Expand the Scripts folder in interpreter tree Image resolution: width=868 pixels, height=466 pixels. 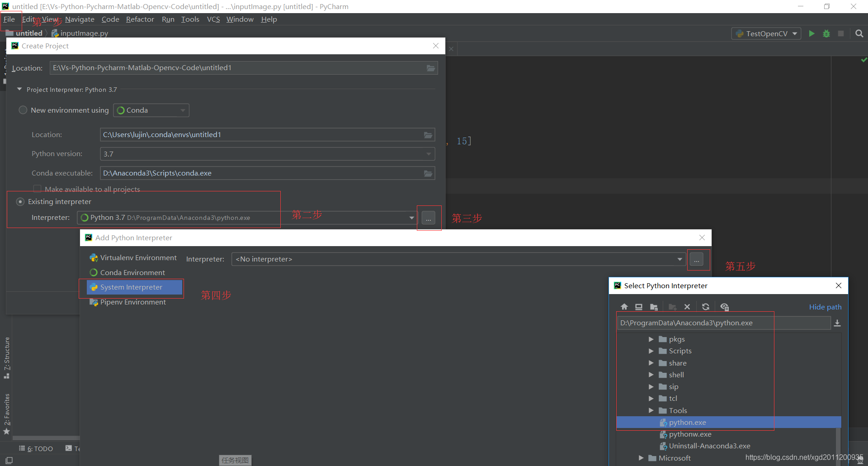651,351
